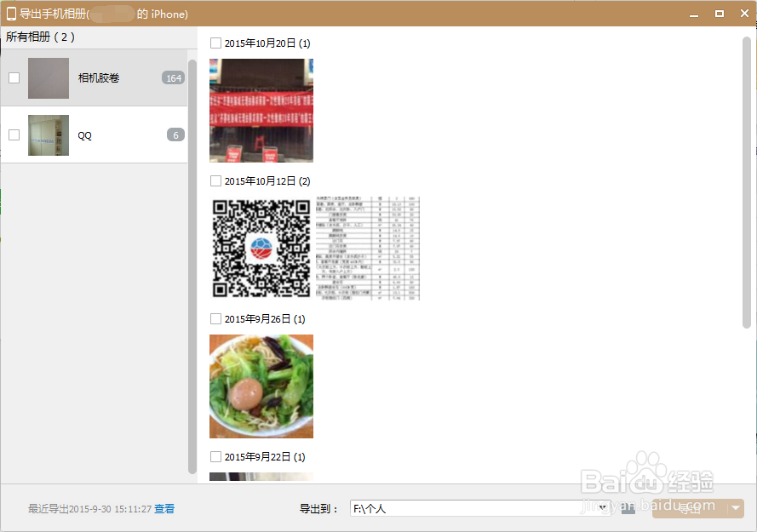Click the iPhone icon in the title bar
Image resolution: width=757 pixels, height=532 pixels.
(x=9, y=13)
